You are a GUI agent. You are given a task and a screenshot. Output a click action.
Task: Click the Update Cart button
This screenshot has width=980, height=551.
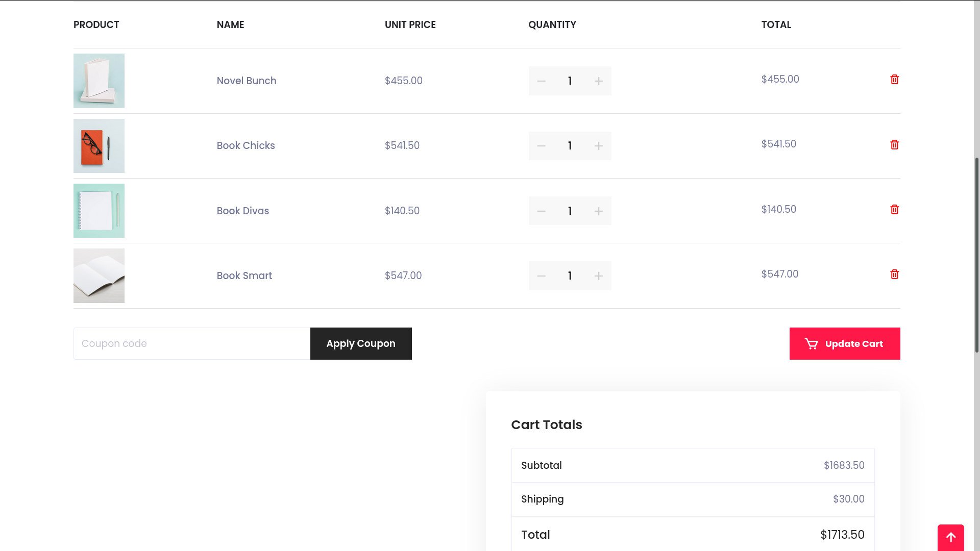(845, 343)
